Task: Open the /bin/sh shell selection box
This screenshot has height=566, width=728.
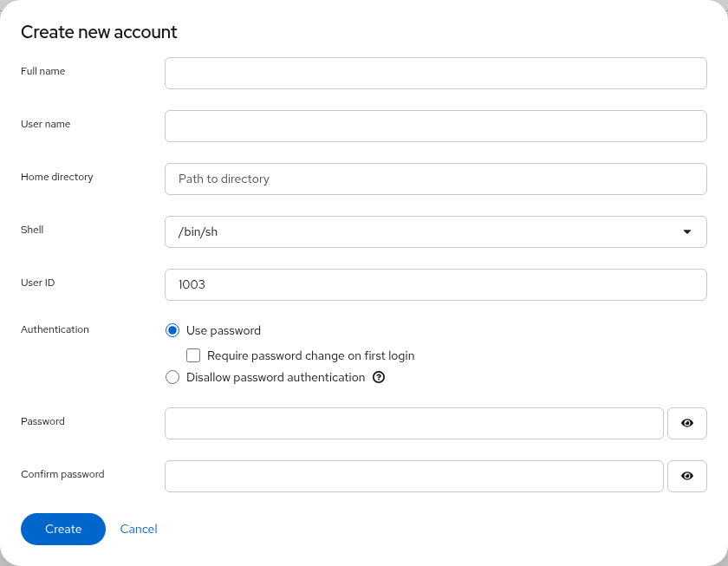Action: (435, 231)
